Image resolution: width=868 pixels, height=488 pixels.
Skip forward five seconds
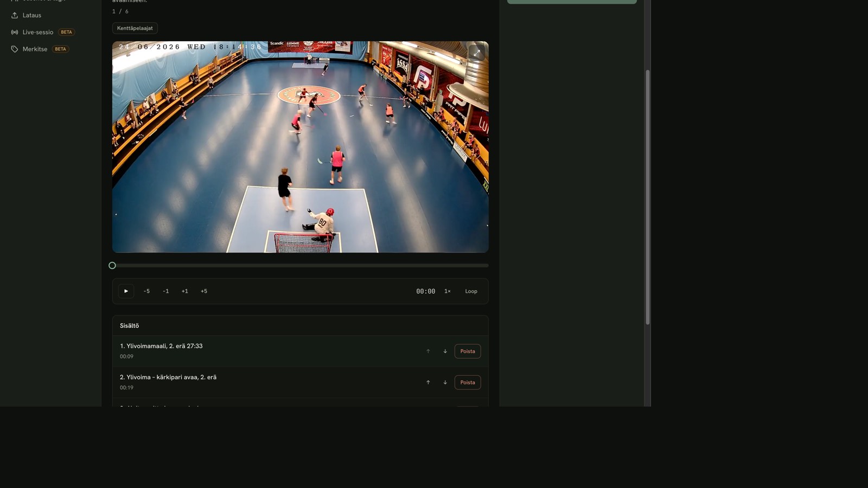click(x=204, y=291)
